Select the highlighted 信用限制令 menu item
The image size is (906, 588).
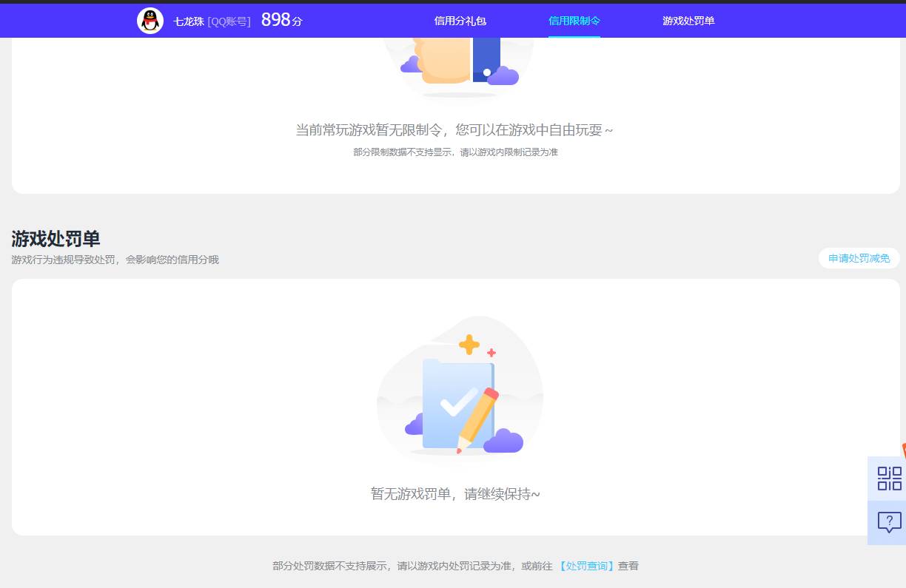pos(574,21)
